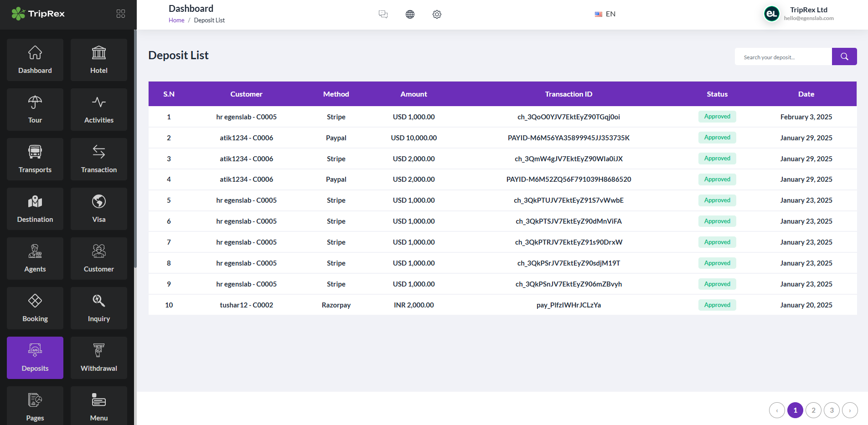The height and width of the screenshot is (425, 868).
Task: Open the EN language selector
Action: (x=605, y=14)
